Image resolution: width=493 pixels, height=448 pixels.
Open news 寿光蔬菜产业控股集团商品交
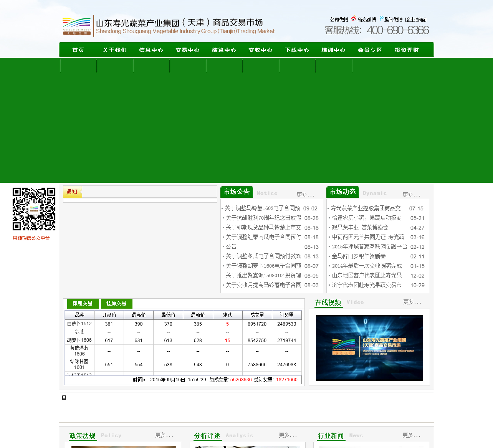(x=366, y=208)
